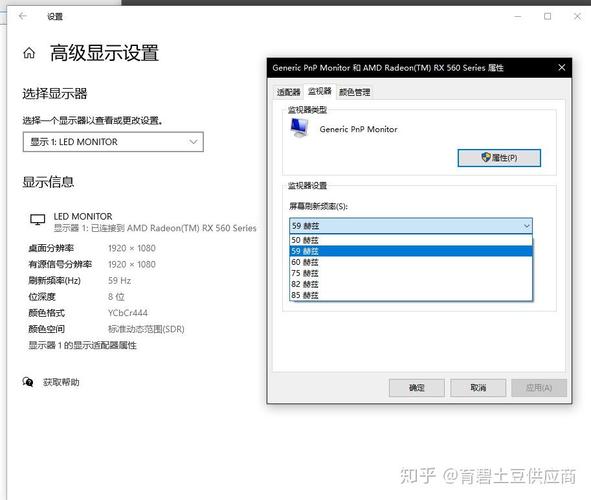Viewport: 591px width, 500px height.
Task: Open the 显示 1: LED MONITOR display selector
Action: (113, 142)
